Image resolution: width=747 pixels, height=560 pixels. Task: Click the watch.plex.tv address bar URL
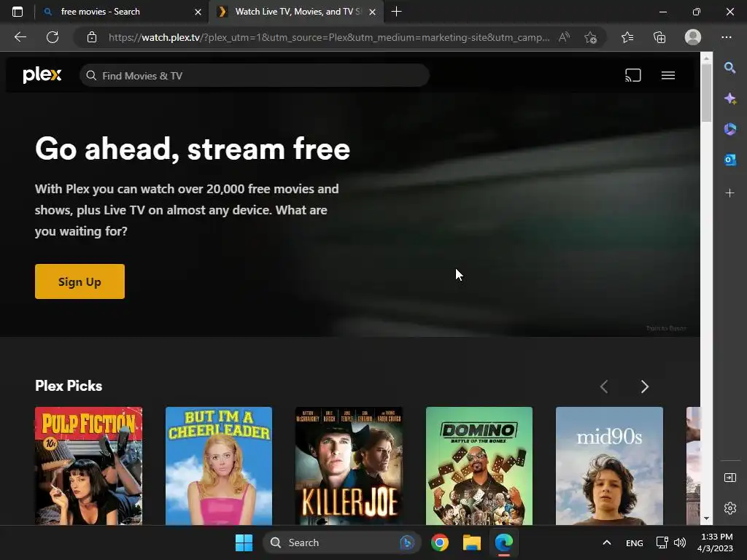coord(329,37)
